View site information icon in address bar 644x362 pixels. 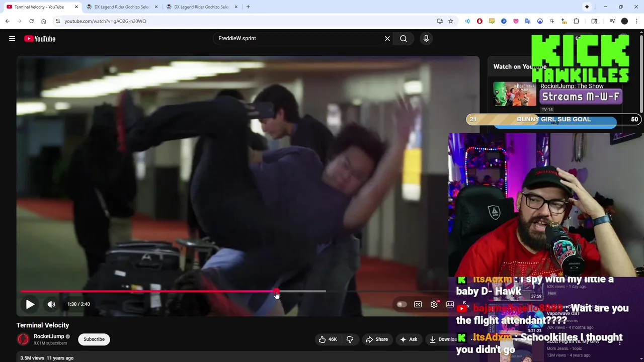pyautogui.click(x=58, y=21)
